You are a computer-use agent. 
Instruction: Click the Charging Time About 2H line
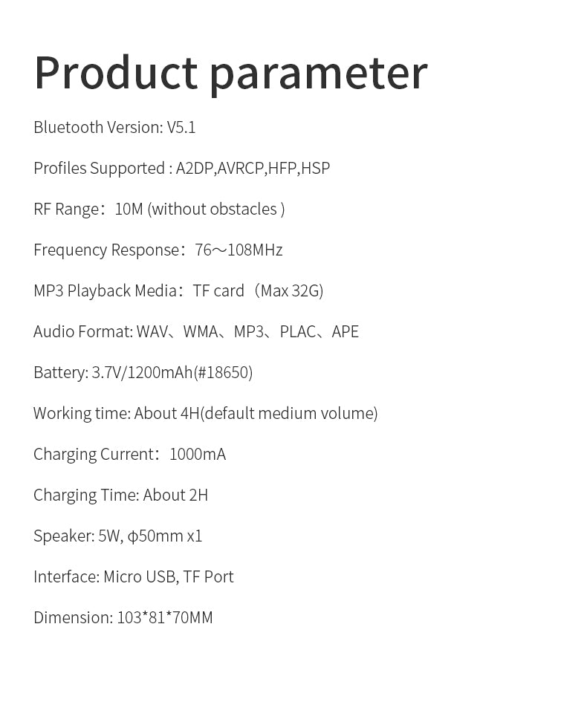tap(120, 495)
